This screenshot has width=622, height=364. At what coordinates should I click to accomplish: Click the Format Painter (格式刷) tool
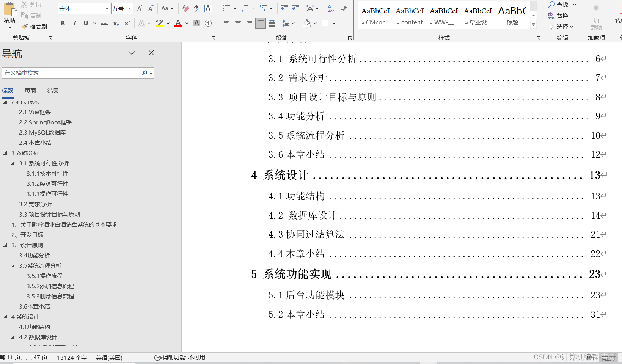[x=35, y=27]
